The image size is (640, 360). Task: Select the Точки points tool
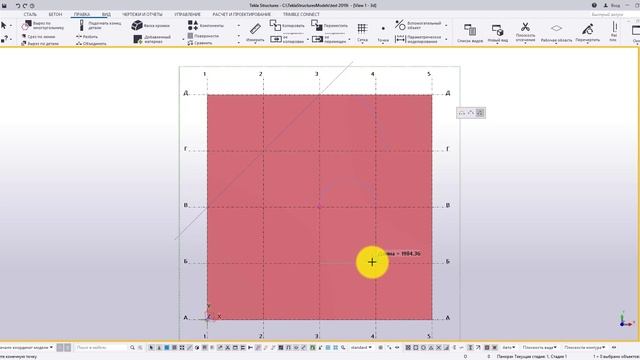pos(383,33)
